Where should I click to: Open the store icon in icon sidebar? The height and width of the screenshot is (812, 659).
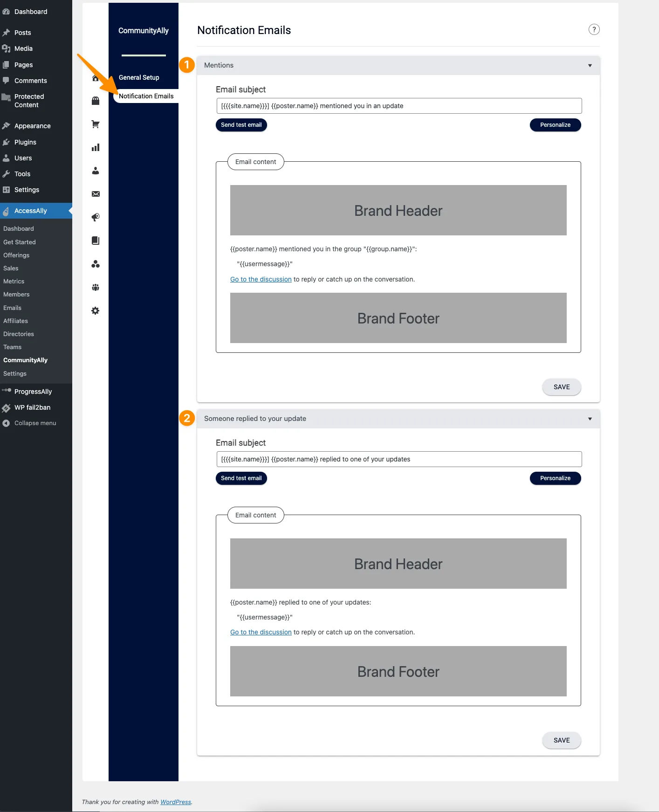[x=96, y=101]
